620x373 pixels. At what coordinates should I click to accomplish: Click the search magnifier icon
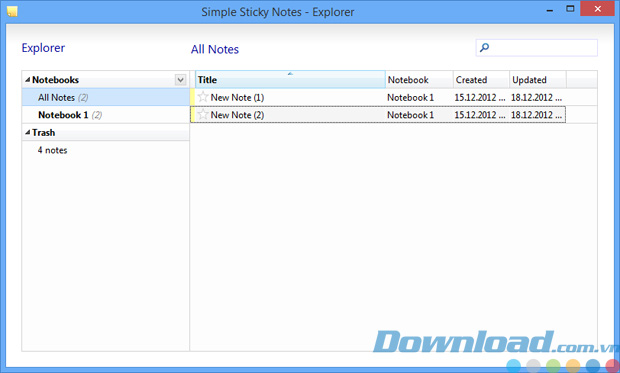pos(484,48)
